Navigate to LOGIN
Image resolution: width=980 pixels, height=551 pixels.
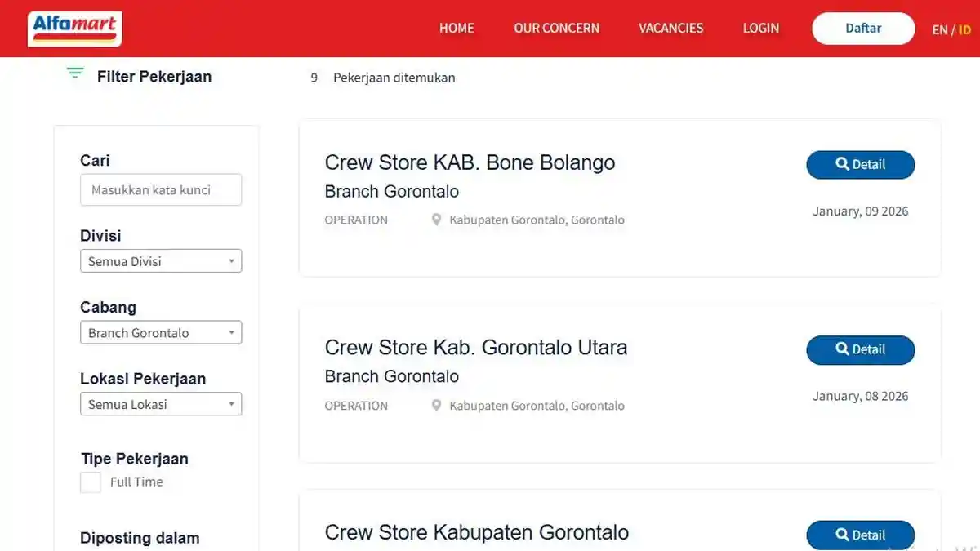click(760, 28)
